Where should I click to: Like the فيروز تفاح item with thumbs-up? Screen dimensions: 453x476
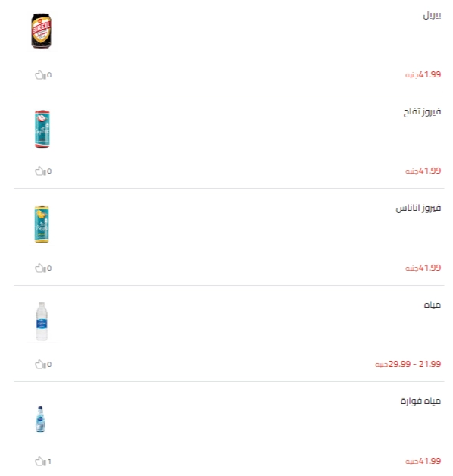[40, 171]
